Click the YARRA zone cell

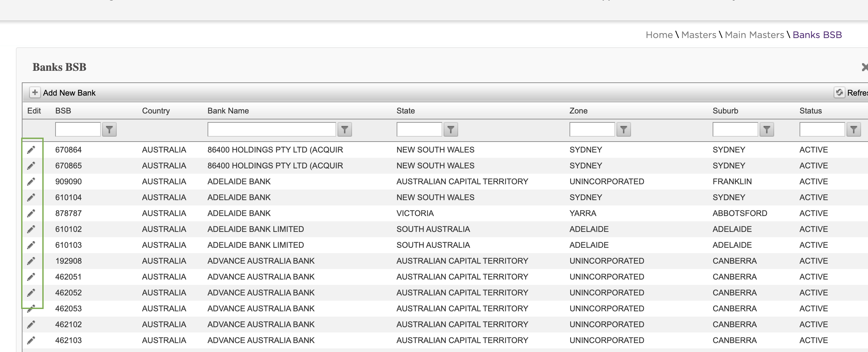(583, 213)
